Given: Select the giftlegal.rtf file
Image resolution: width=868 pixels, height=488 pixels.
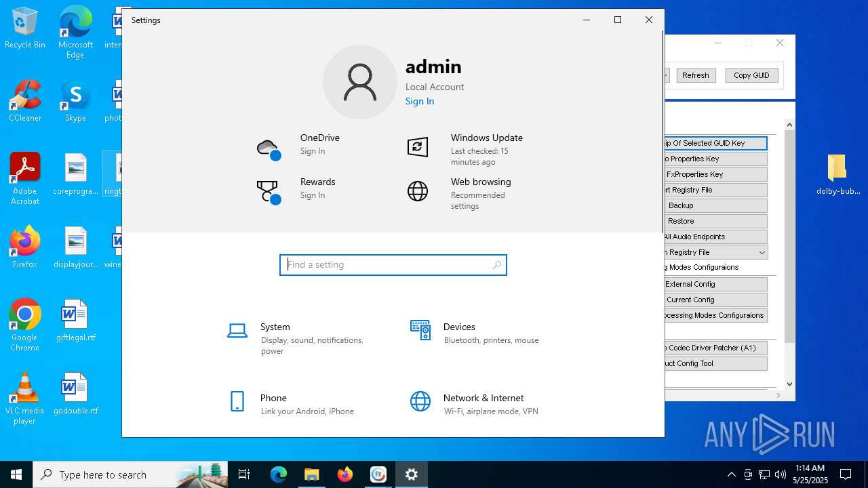Looking at the screenshot, I should coord(75,321).
